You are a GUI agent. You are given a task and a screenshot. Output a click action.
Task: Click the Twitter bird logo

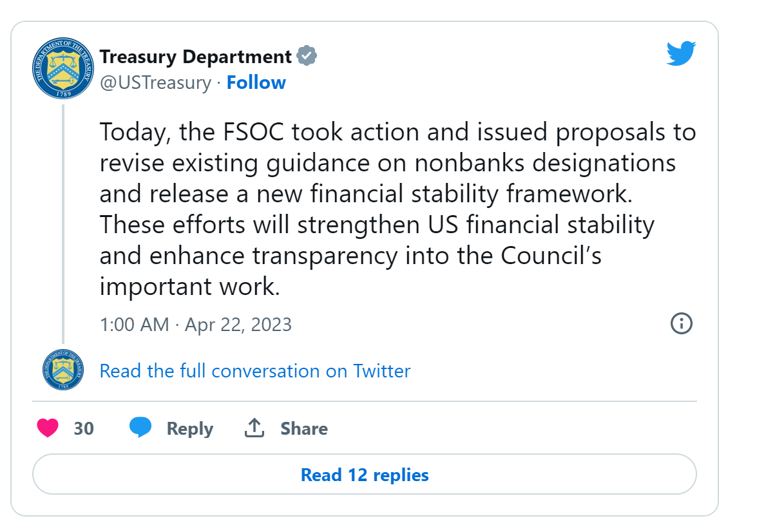tap(680, 54)
